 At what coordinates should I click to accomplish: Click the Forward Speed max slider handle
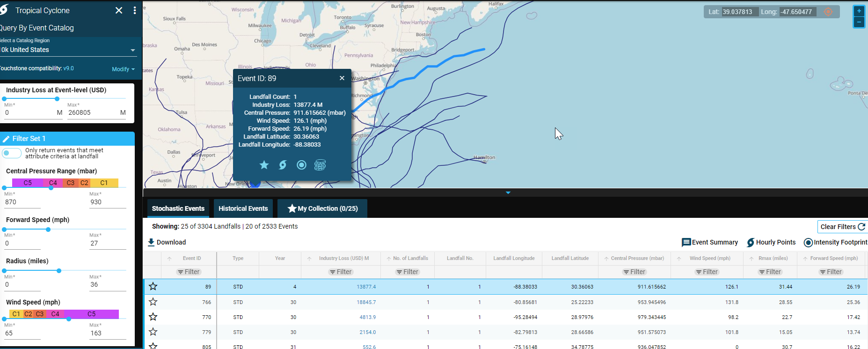[x=48, y=230]
